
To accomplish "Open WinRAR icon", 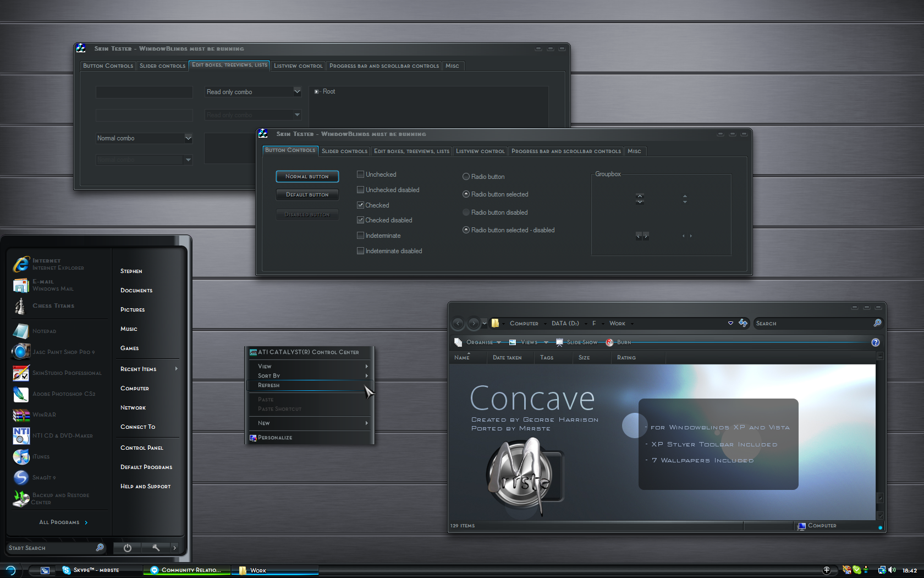I will [x=21, y=415].
